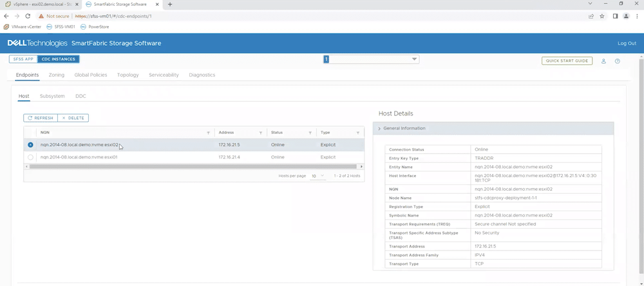Click the DELETE button
The width and height of the screenshot is (644, 286).
coord(73,118)
